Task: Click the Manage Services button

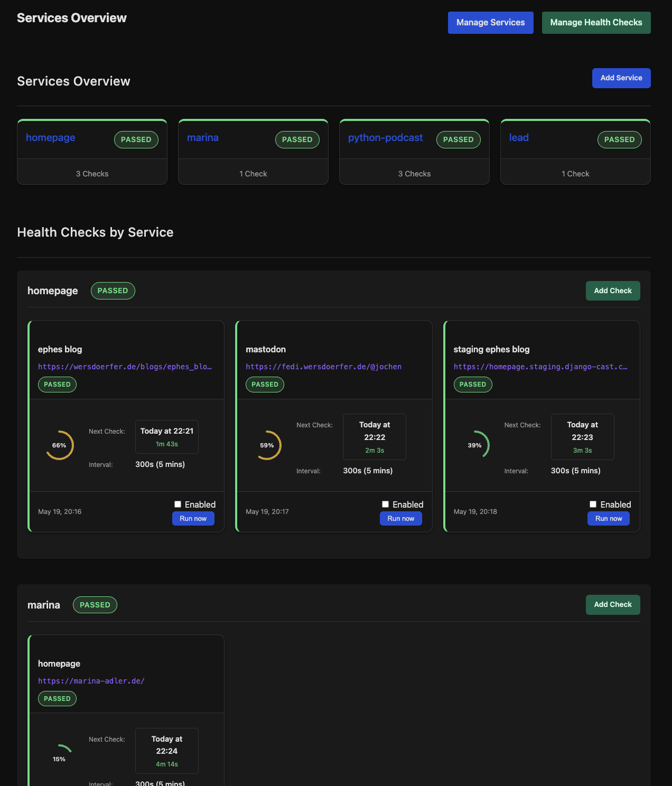Action: 490,23
